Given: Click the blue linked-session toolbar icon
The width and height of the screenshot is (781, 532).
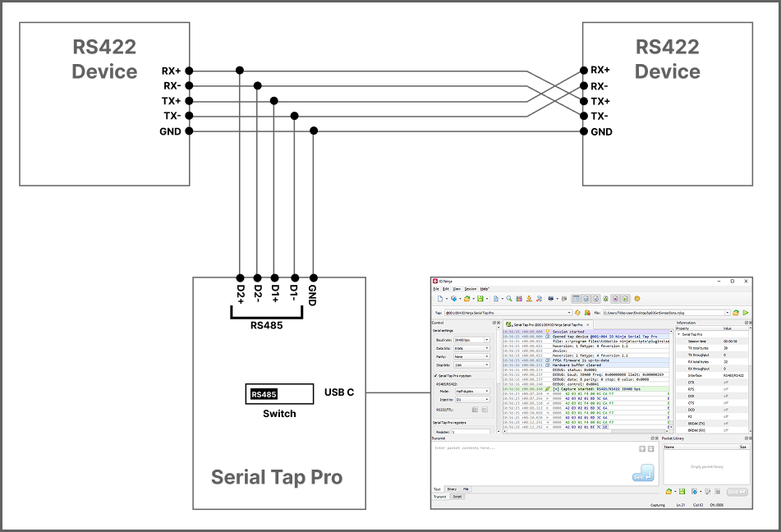Looking at the screenshot, I should coord(454,298).
